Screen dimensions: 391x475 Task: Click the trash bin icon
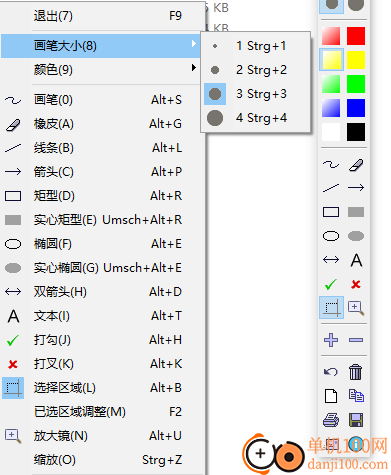356,372
